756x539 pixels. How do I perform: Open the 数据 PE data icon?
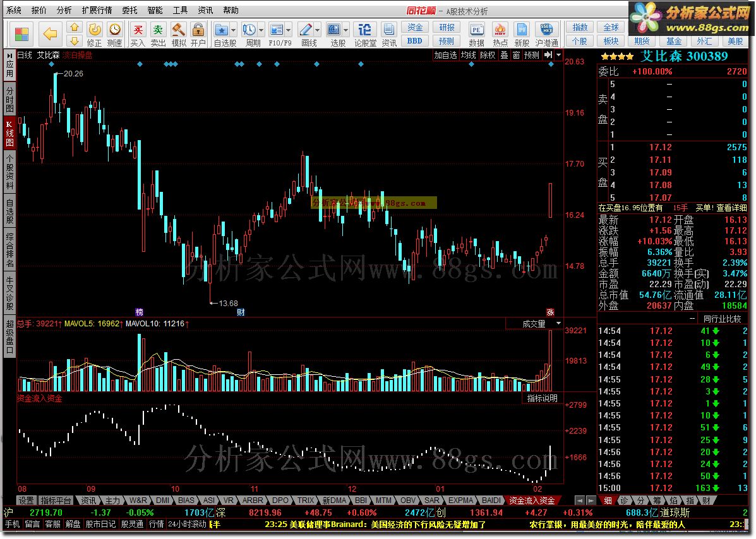click(476, 30)
